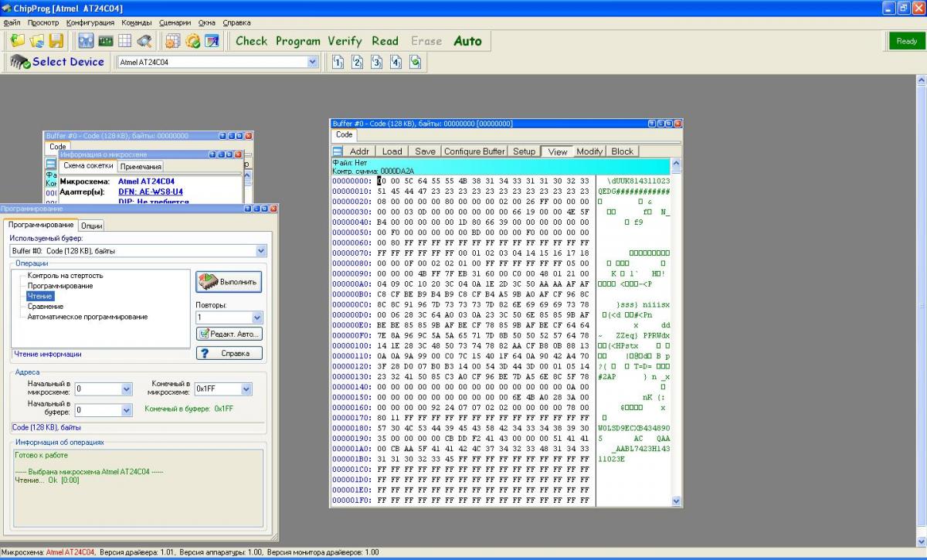Viewport: 927px width, 560px height.
Task: Click Configure Buffer button
Action: click(474, 151)
